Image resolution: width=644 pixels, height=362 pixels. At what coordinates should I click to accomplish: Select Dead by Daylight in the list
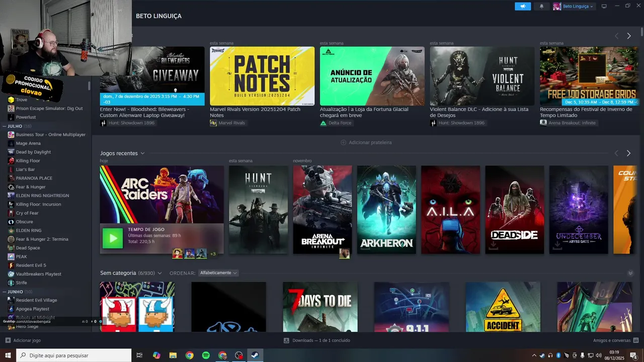[33, 152]
